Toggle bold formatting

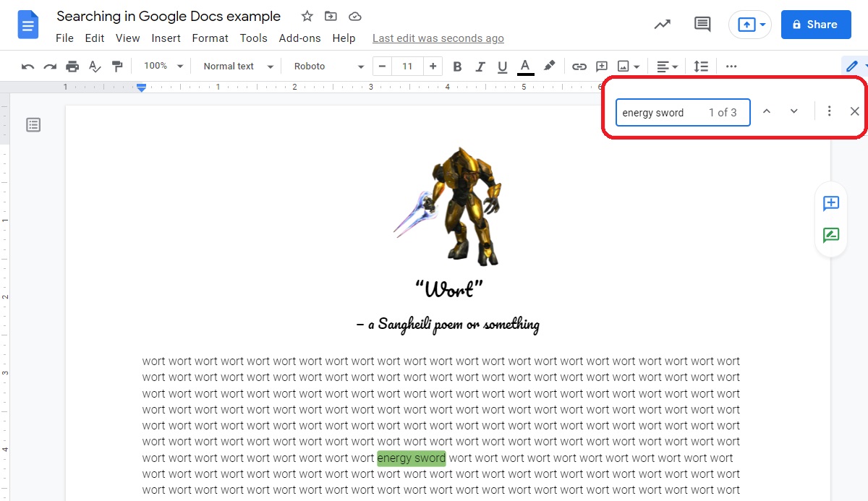(457, 67)
